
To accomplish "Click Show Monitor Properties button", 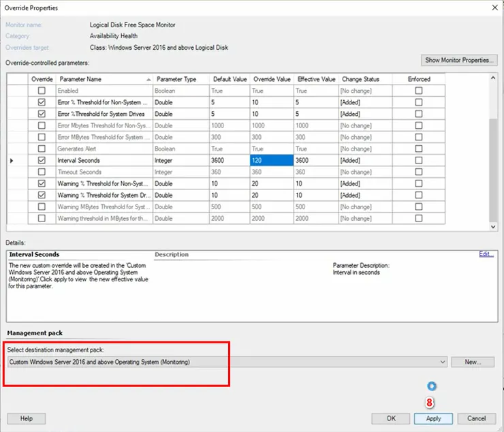I will tap(458, 60).
